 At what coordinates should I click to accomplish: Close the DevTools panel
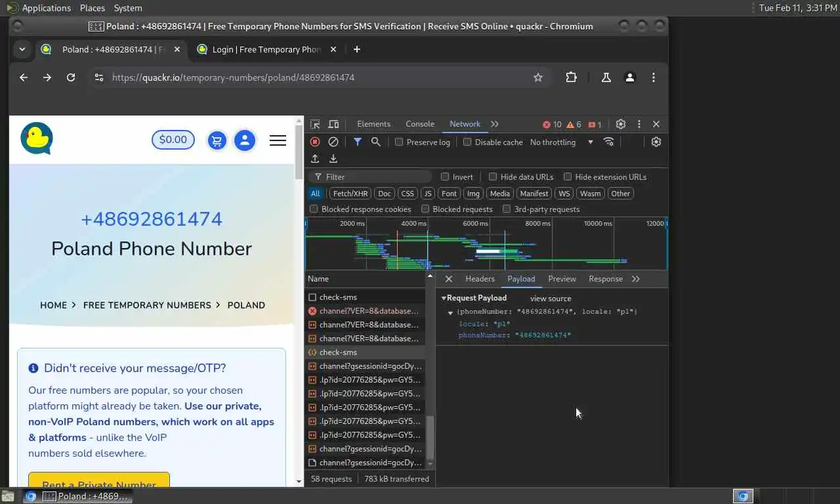pyautogui.click(x=656, y=124)
